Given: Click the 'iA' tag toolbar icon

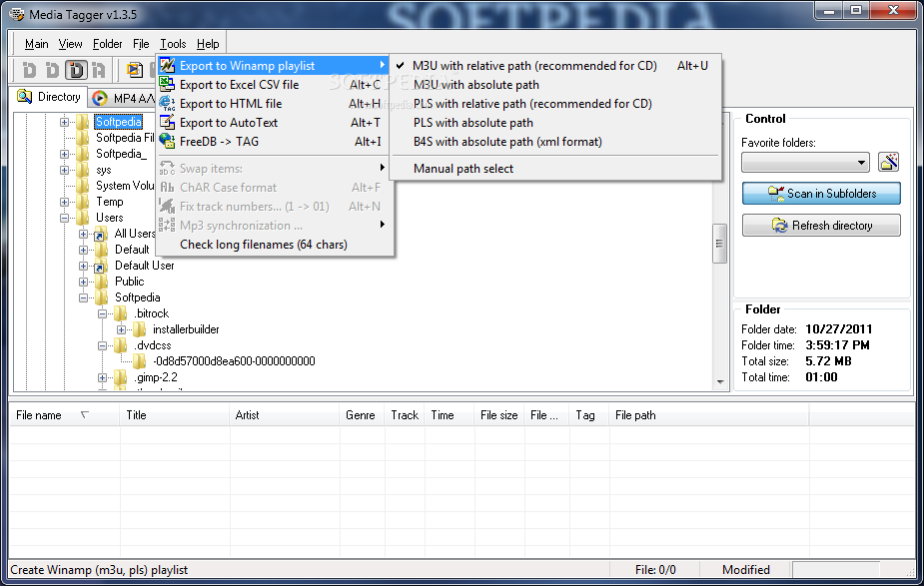Looking at the screenshot, I should pyautogui.click(x=99, y=70).
